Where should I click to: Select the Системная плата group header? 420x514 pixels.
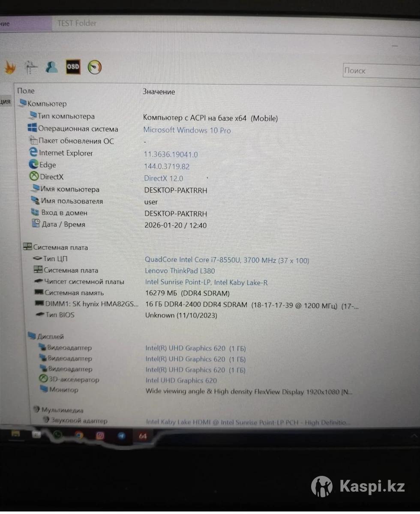tap(60, 247)
